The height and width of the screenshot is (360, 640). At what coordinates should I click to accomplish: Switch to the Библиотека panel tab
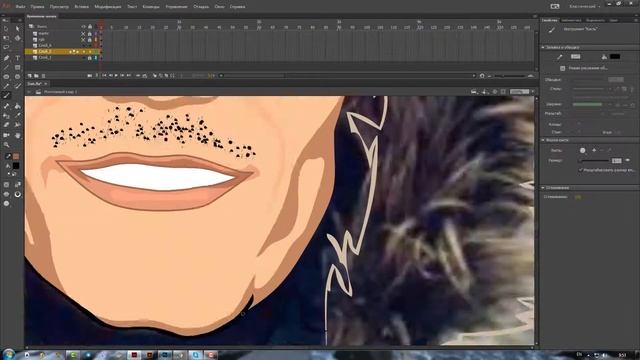click(571, 20)
